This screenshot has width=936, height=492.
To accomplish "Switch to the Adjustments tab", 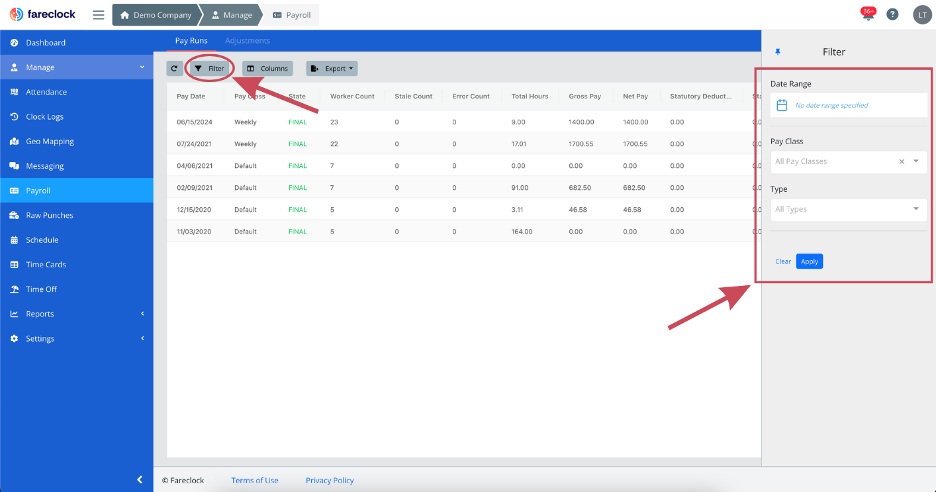I will [247, 41].
